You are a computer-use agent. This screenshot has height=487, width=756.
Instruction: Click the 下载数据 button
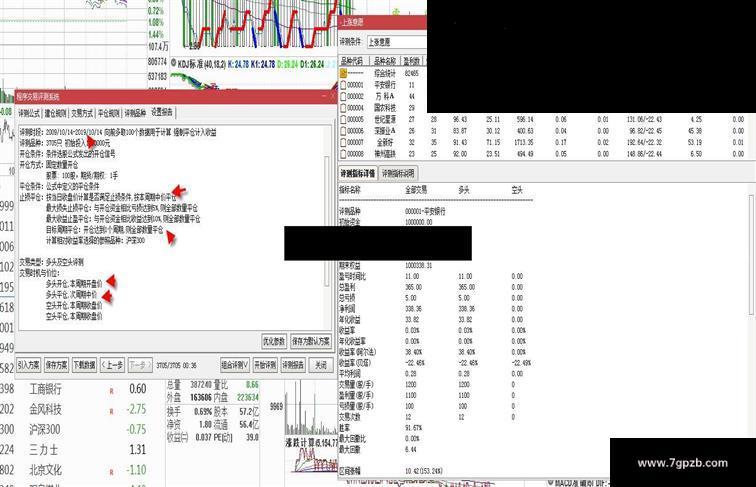[x=84, y=365]
